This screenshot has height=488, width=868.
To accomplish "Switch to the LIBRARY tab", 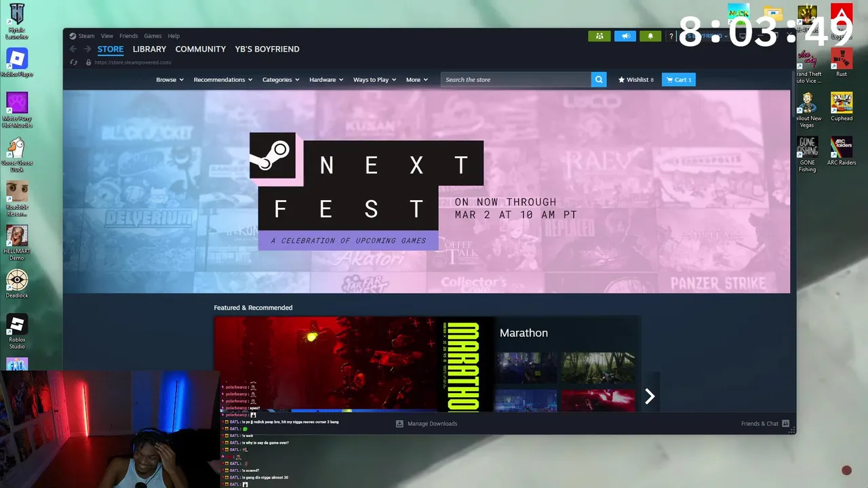I will (x=149, y=49).
